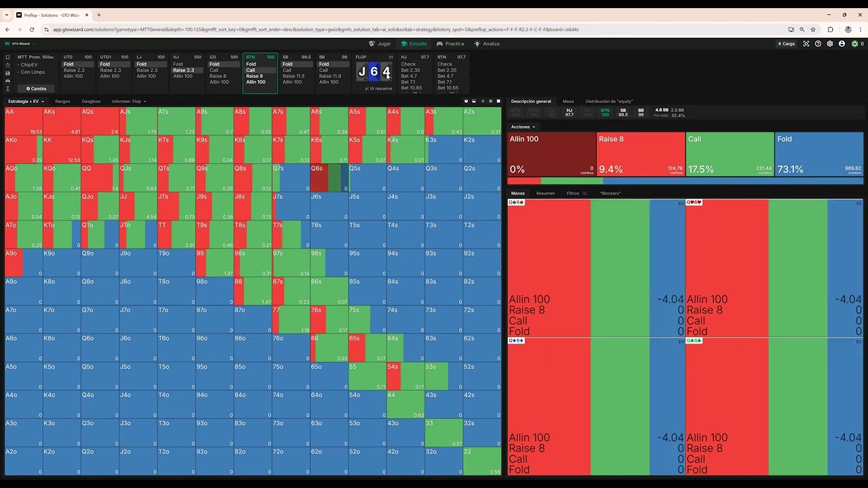Click the J card in the flop
Image resolution: width=868 pixels, height=488 pixels.
click(x=362, y=72)
